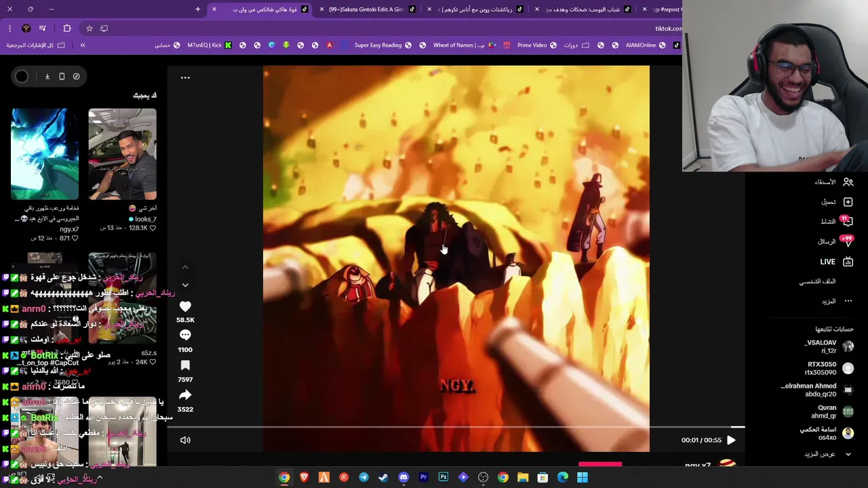Open Prime Video bookmark
Screen dimensions: 868x488
(536, 45)
